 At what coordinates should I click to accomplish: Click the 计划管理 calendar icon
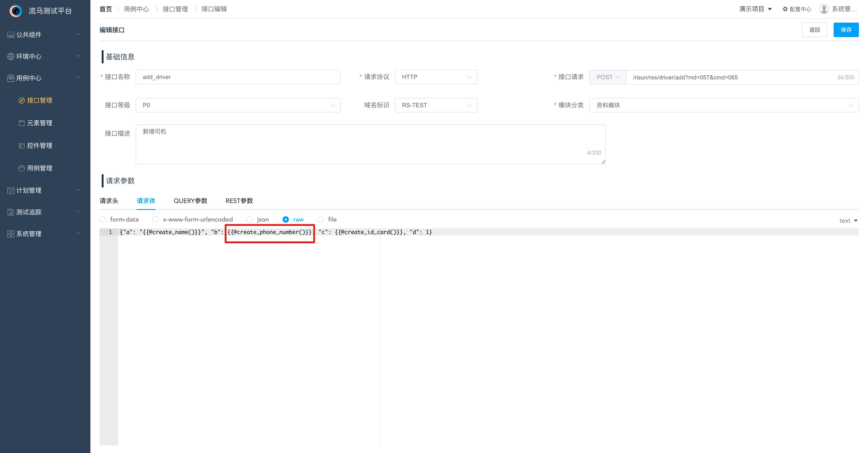click(x=11, y=191)
